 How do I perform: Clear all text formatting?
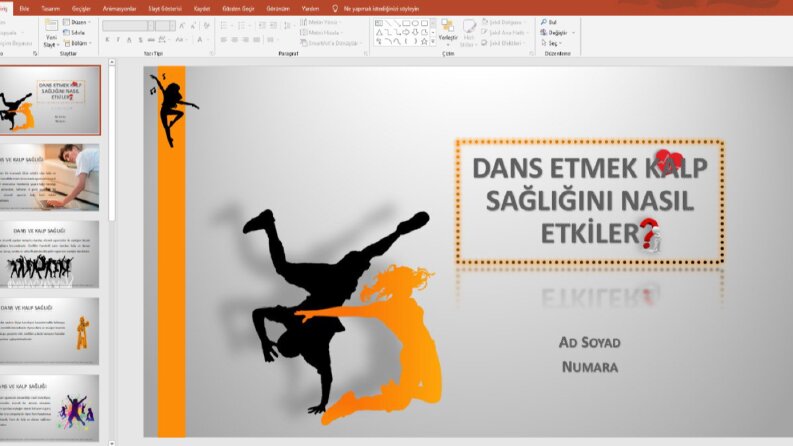coord(207,26)
